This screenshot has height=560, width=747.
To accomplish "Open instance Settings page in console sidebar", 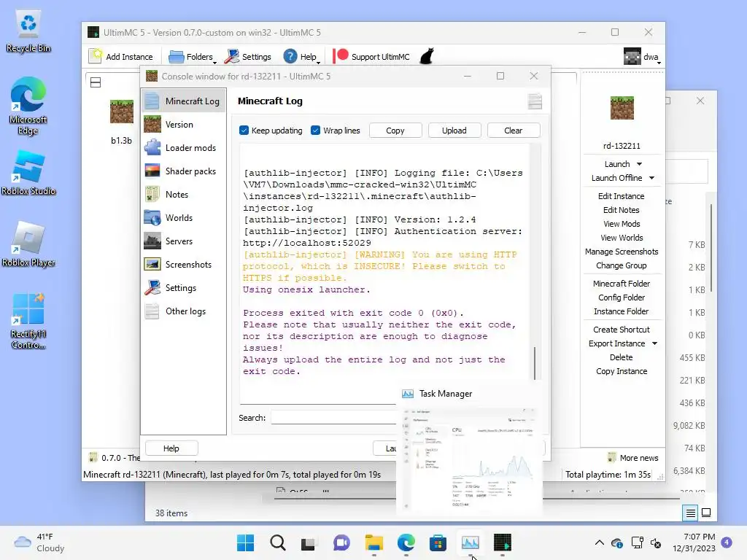I will coord(184,287).
